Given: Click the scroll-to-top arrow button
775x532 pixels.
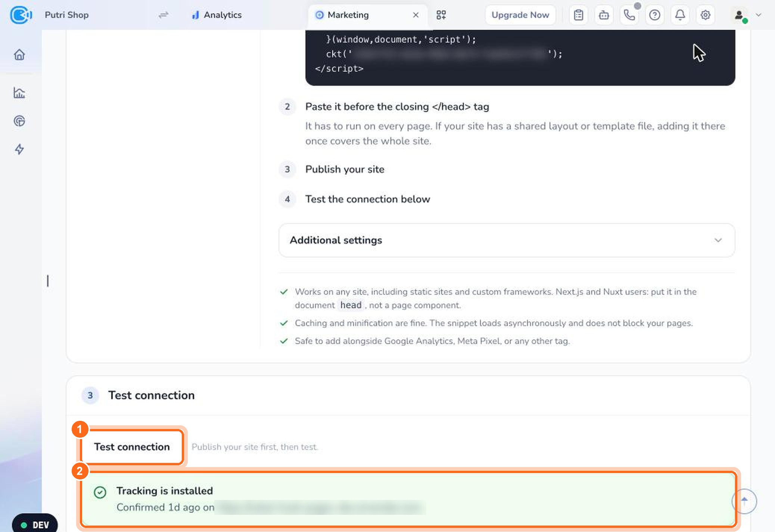Looking at the screenshot, I should tap(744, 501).
